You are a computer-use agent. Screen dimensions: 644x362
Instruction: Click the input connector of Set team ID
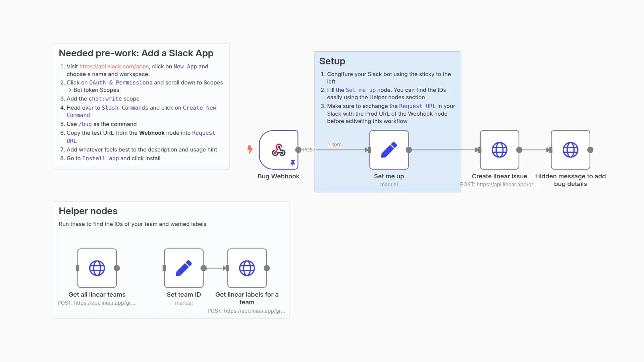pos(164,268)
